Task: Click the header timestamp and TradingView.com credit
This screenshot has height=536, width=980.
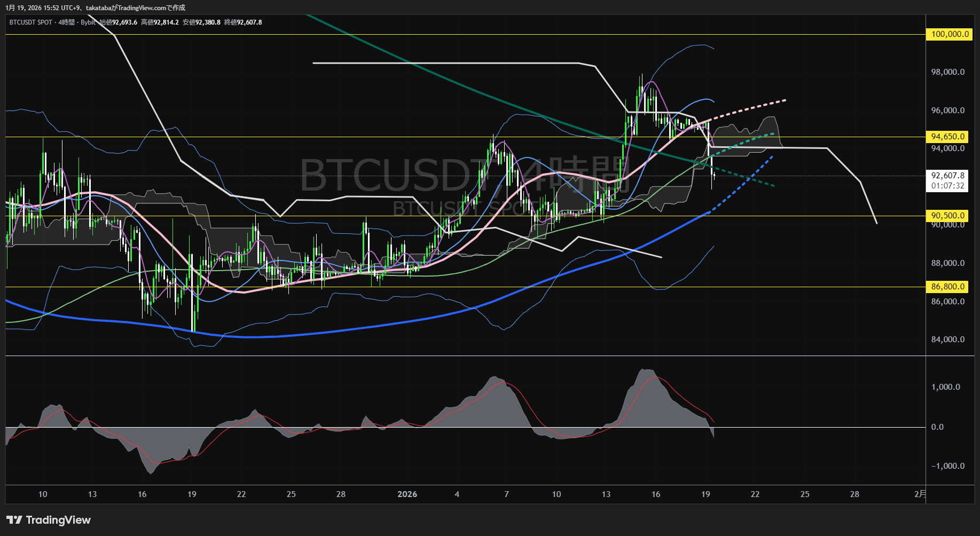Action: coord(96,8)
